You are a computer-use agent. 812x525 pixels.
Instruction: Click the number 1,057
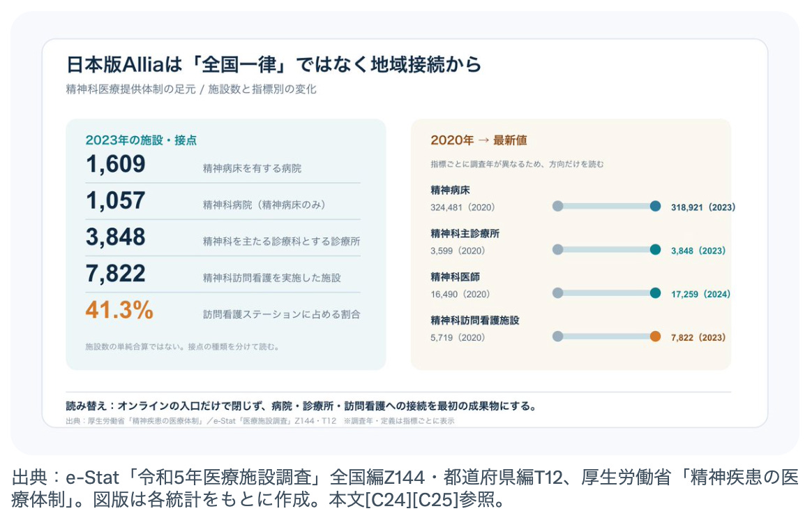click(116, 200)
